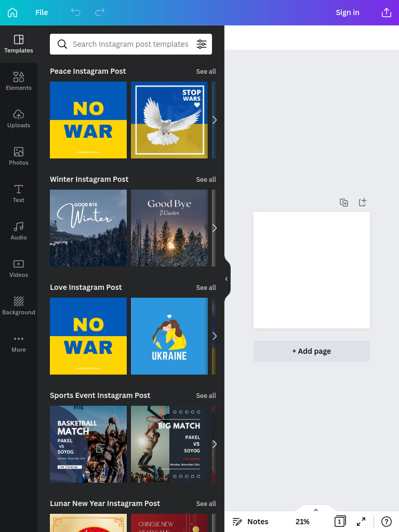
Task: Open the Background sidebar tab
Action: click(x=19, y=305)
